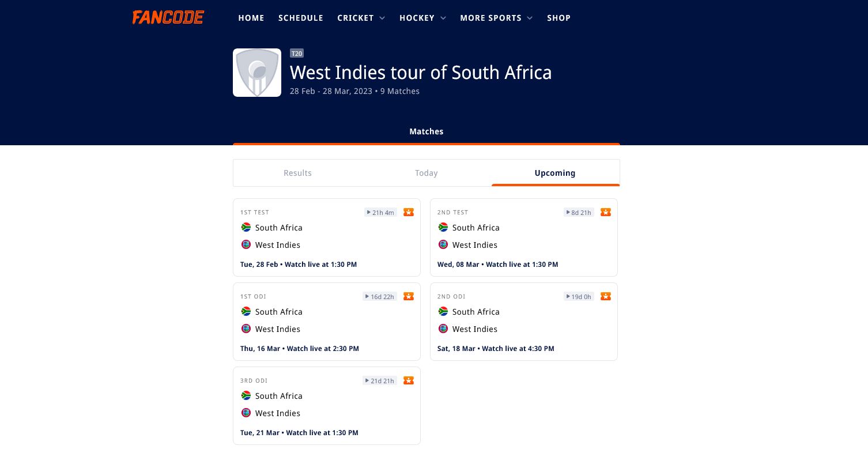Open the Schedule menu item
Image resolution: width=868 pixels, height=453 pixels.
(301, 18)
